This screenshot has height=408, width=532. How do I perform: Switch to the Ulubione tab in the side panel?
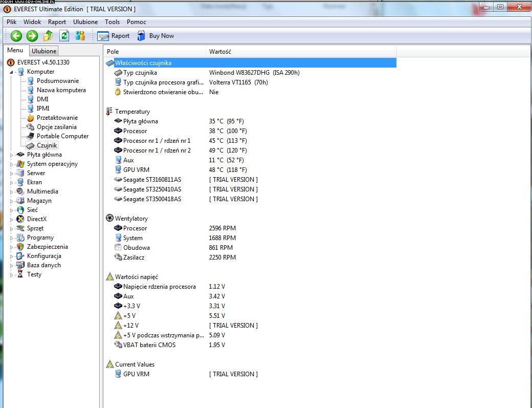(44, 51)
